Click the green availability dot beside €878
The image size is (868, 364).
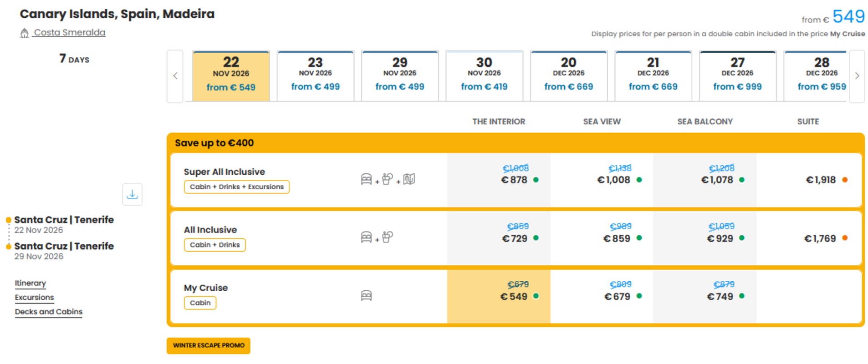click(536, 180)
